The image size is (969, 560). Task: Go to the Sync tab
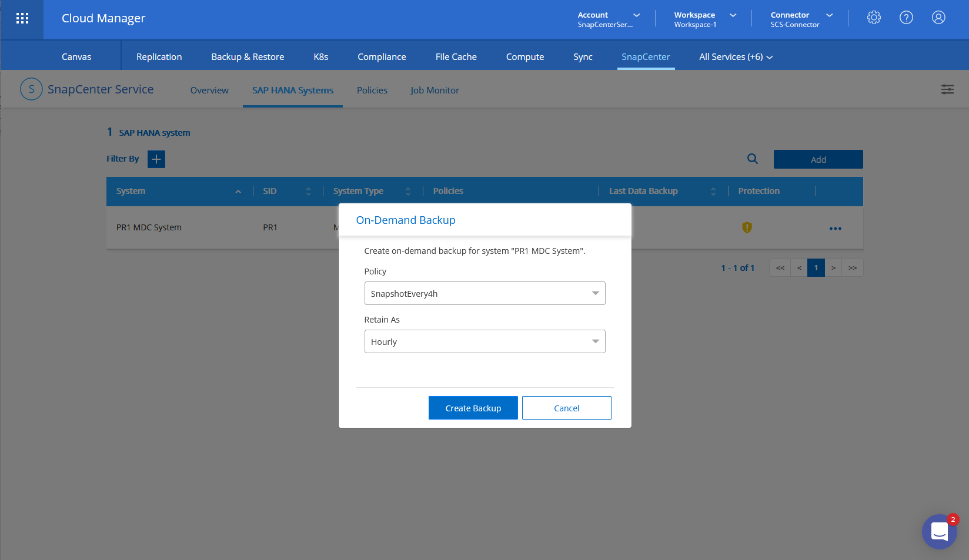[583, 57]
